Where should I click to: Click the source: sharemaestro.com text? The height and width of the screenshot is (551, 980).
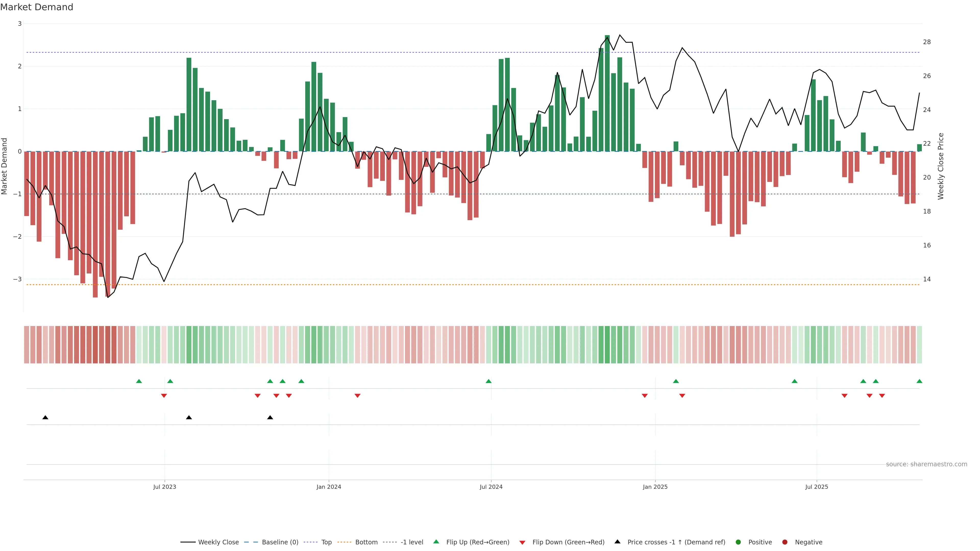point(926,464)
